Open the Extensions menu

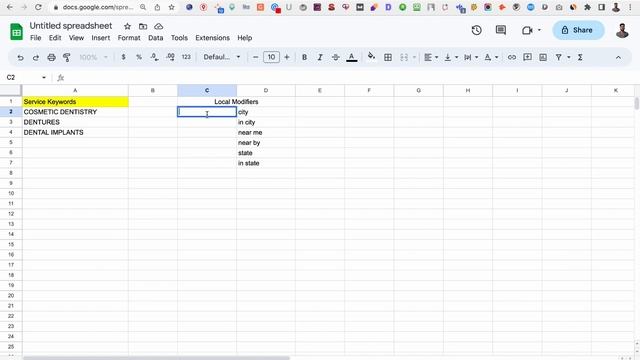(x=212, y=38)
